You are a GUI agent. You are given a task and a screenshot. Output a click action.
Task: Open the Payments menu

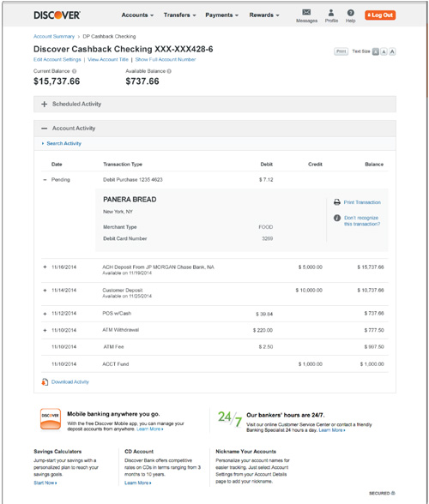[221, 15]
